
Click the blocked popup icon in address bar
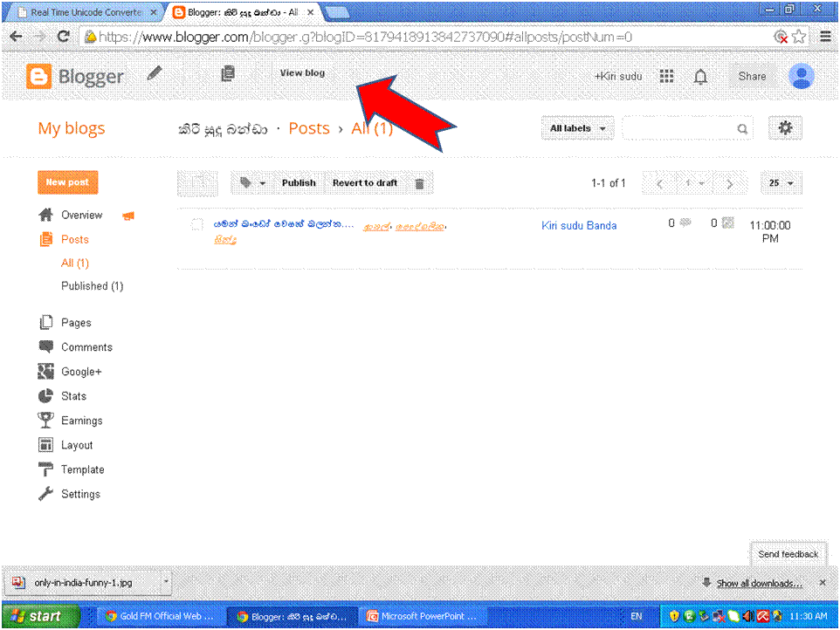tap(781, 37)
